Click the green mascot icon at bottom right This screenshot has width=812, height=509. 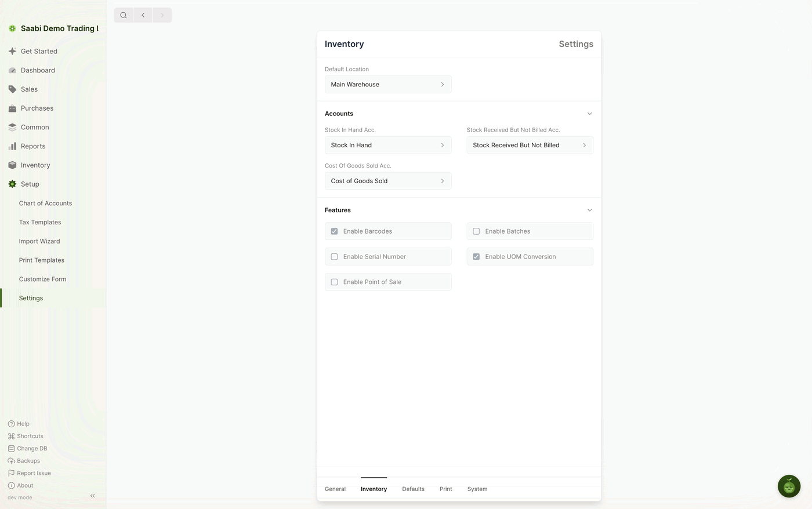pyautogui.click(x=789, y=486)
